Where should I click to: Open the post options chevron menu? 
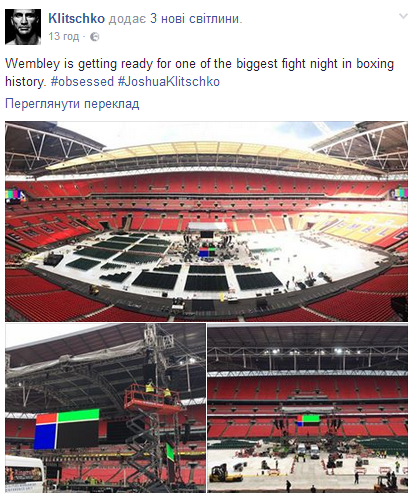click(x=403, y=16)
